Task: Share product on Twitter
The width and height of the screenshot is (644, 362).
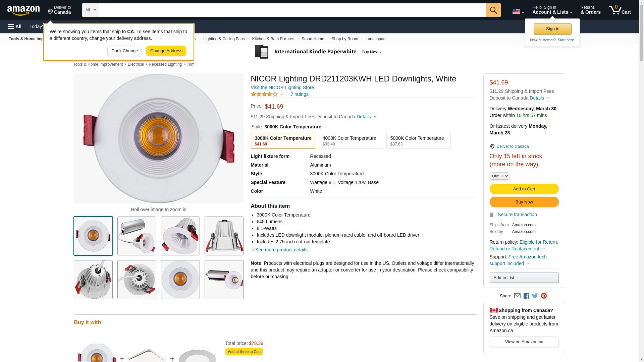Action: point(535,296)
